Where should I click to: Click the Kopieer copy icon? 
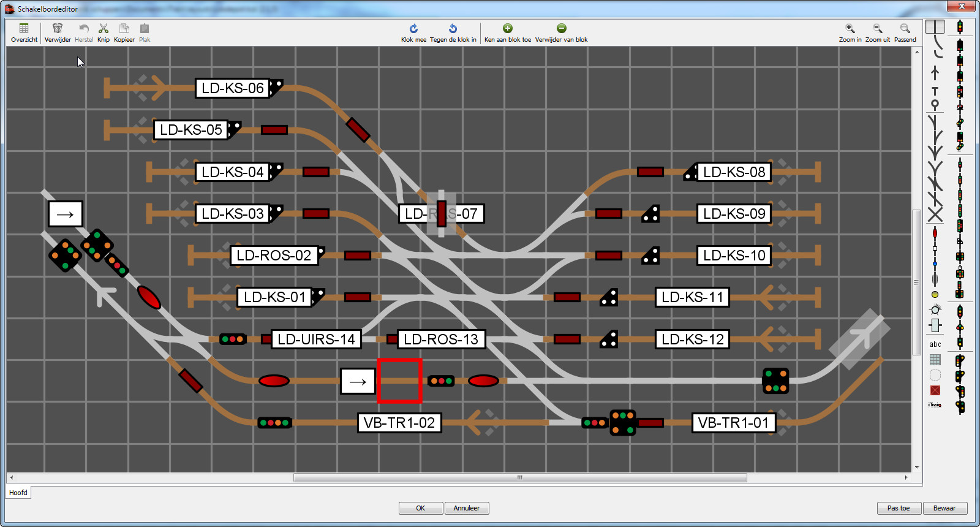pos(124,32)
